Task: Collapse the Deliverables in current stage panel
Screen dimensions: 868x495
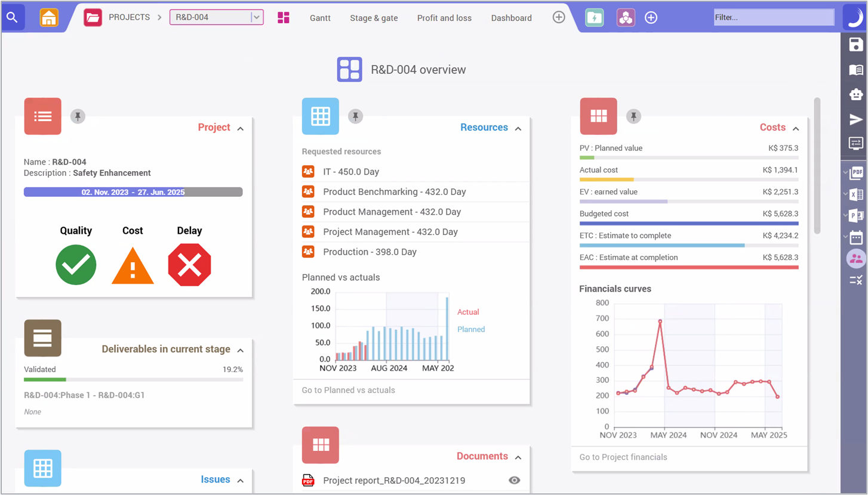Action: click(x=240, y=350)
